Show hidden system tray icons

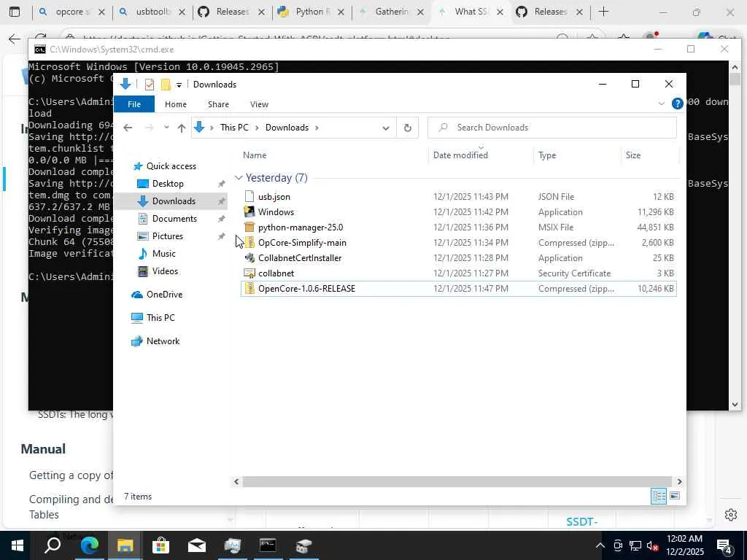pos(600,545)
